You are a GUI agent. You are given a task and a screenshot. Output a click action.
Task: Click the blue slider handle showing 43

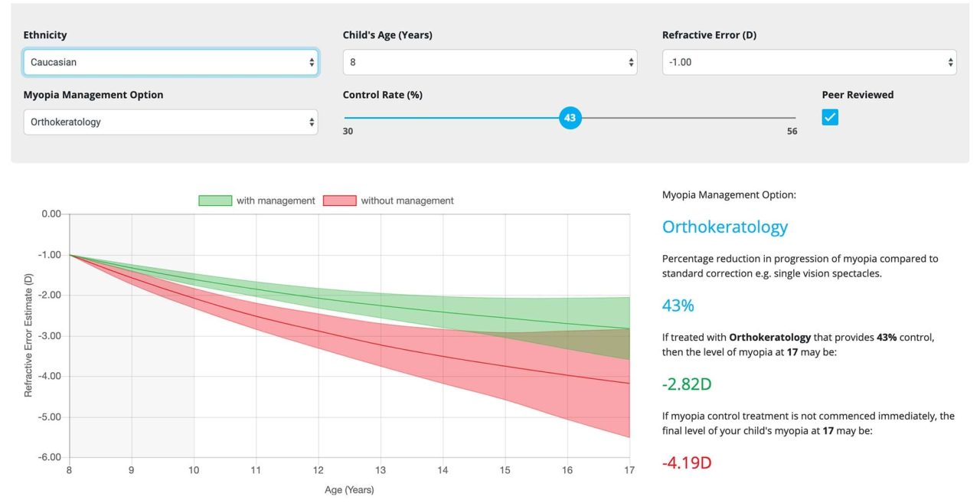(x=570, y=118)
